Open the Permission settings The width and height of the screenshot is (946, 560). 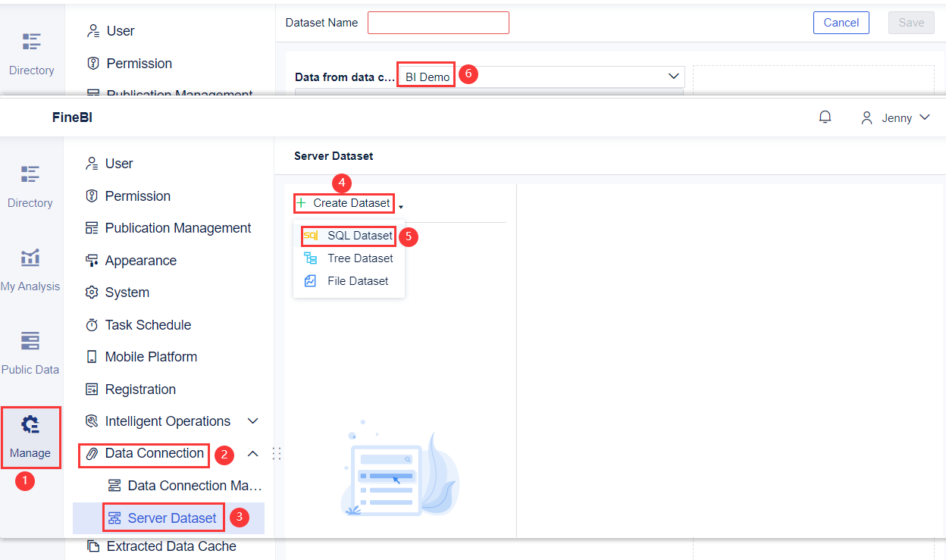[x=137, y=196]
